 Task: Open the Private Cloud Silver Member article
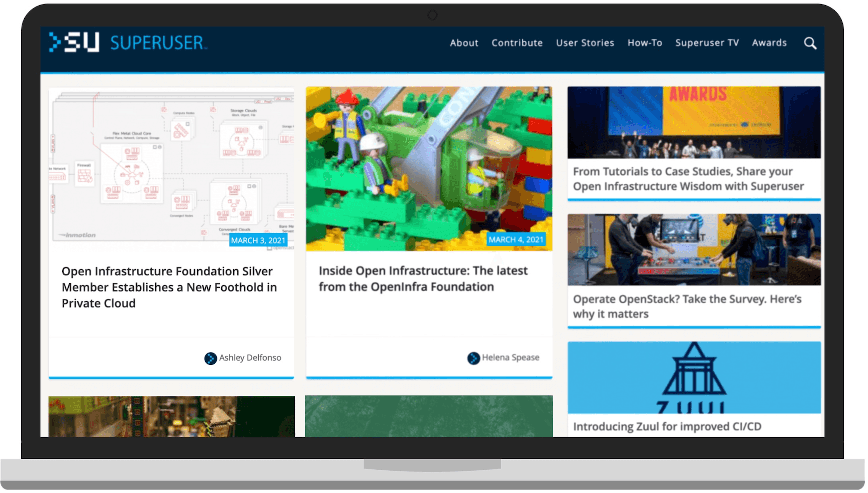tap(169, 287)
